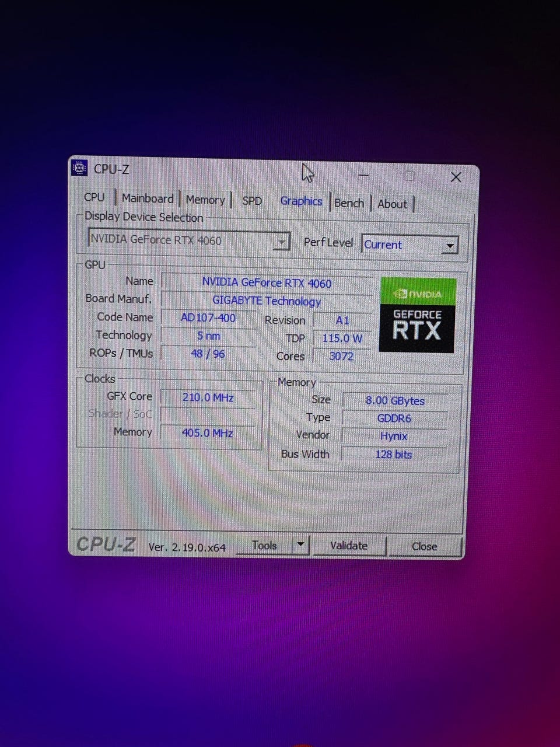Open the Mainboard tab
The image size is (560, 747).
[148, 198]
